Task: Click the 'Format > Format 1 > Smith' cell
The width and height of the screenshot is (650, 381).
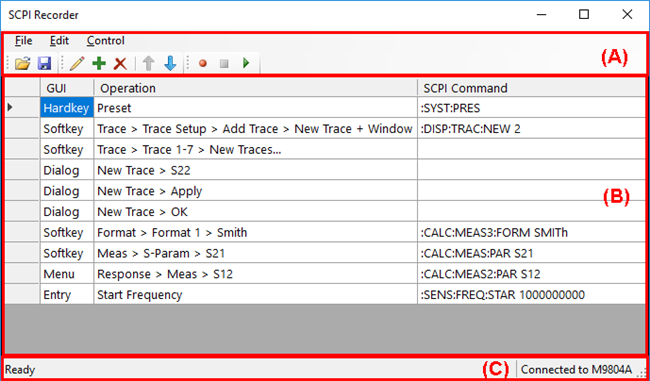Action: 255,232
